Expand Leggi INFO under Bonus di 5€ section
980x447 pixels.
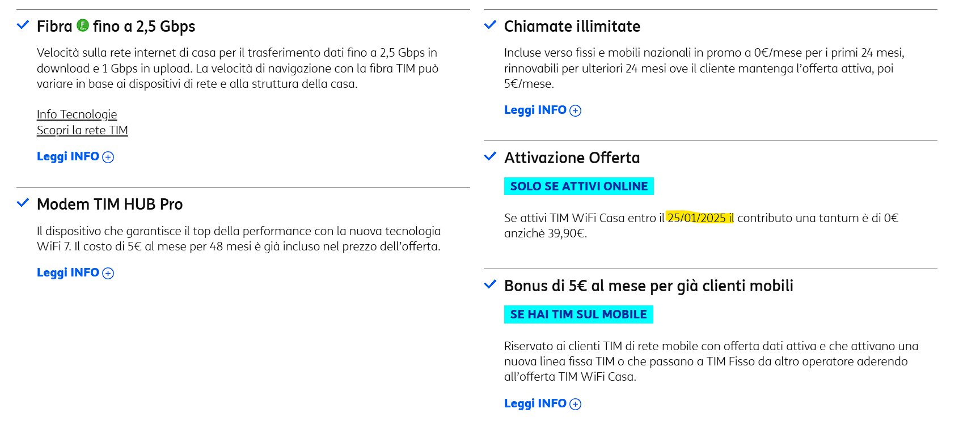(543, 403)
